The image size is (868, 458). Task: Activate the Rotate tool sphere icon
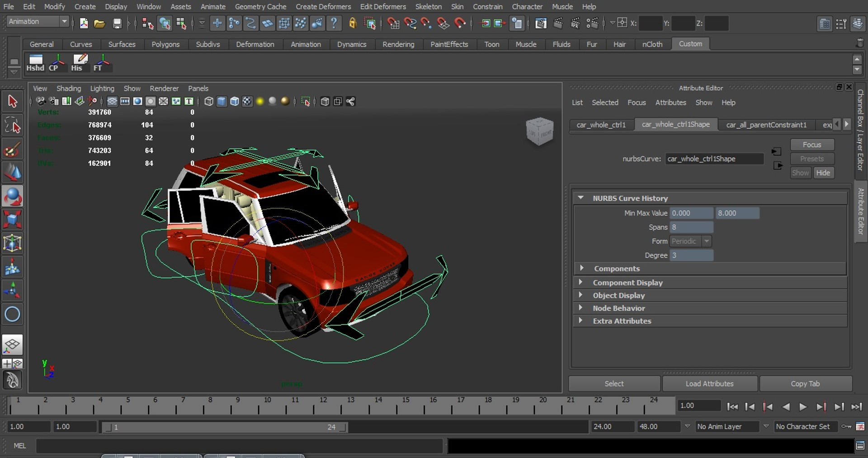click(x=12, y=196)
